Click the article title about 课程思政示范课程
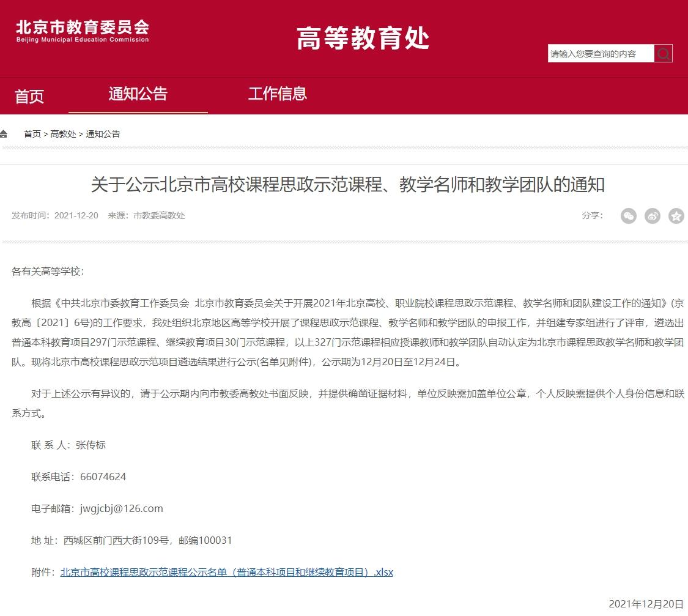 [347, 185]
